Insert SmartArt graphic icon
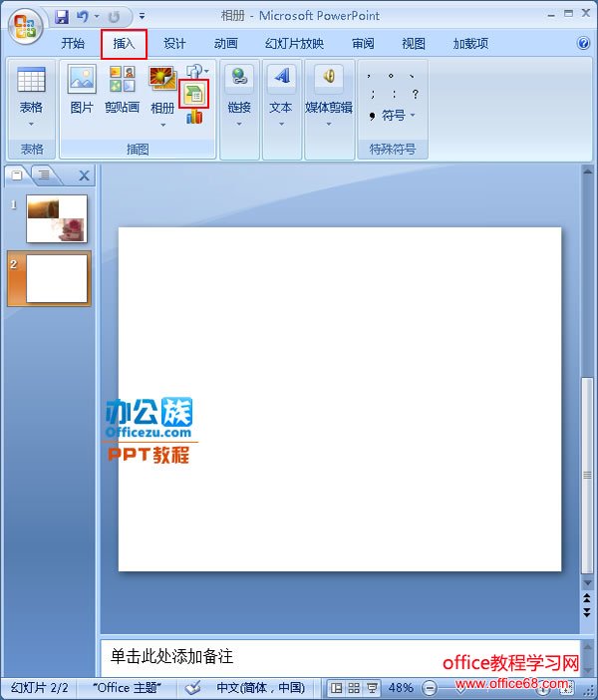598x700 pixels. click(194, 94)
